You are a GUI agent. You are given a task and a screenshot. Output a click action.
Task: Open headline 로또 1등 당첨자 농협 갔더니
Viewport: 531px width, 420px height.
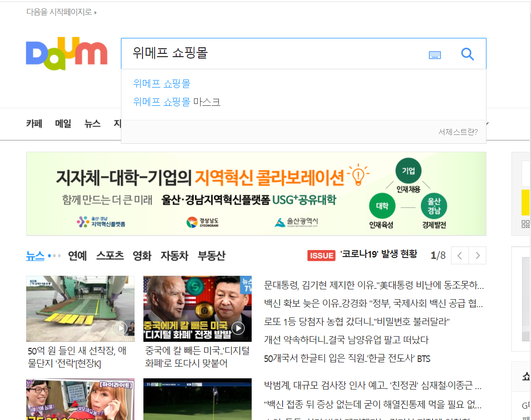pyautogui.click(x=357, y=322)
